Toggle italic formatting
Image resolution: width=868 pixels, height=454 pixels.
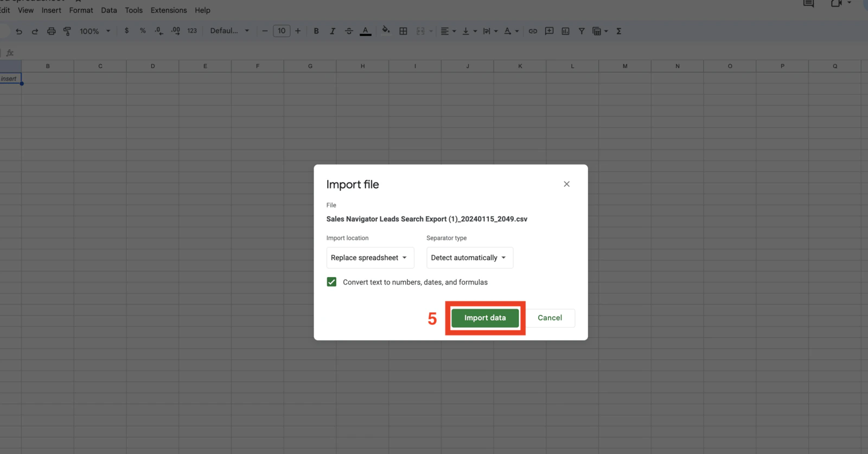tap(333, 31)
